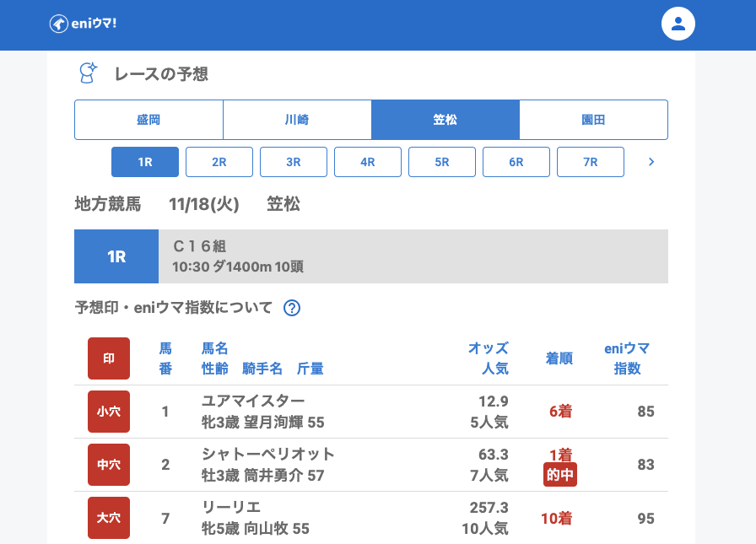The height and width of the screenshot is (544, 756).
Task: Click the eniウマ! logo in header
Action: 83,24
